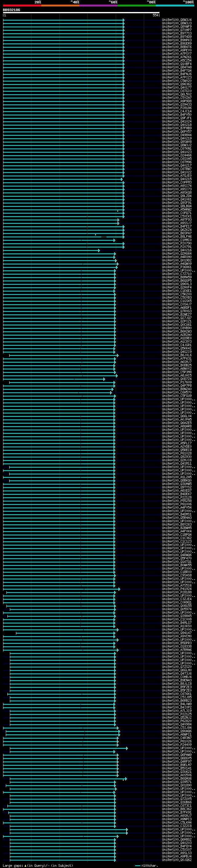The height and width of the screenshot is (868, 197).
Task: Select the UniRef100_P20790 row label
Action: pyautogui.click(x=177, y=243)
